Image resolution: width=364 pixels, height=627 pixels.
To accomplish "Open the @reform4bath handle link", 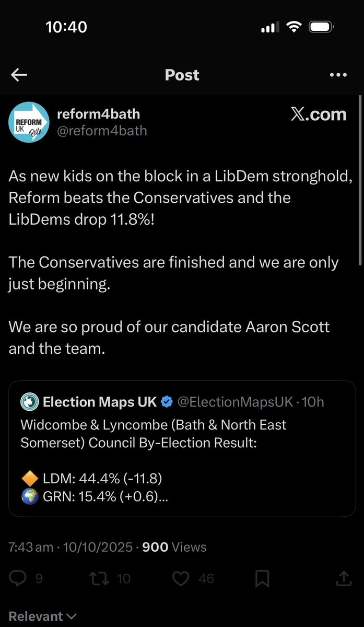I will tap(102, 131).
